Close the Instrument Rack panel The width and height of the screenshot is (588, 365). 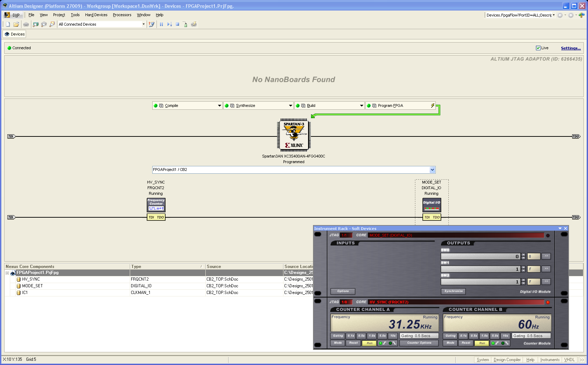[x=565, y=229]
